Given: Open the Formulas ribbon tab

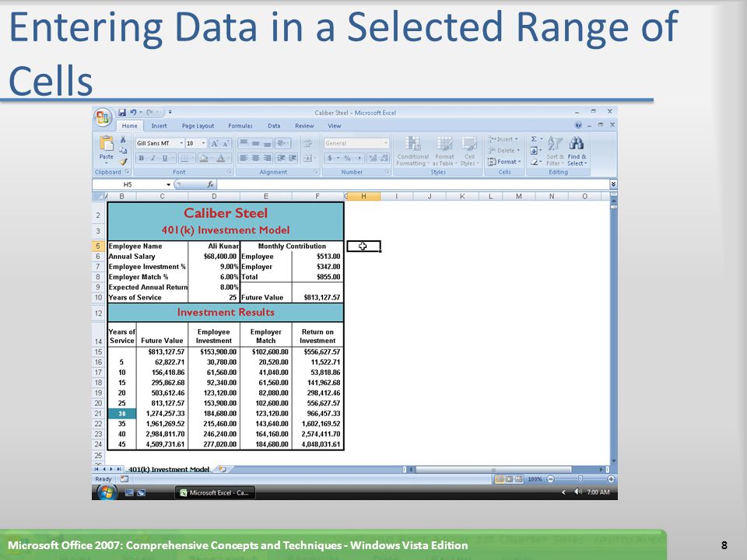Looking at the screenshot, I should point(240,126).
